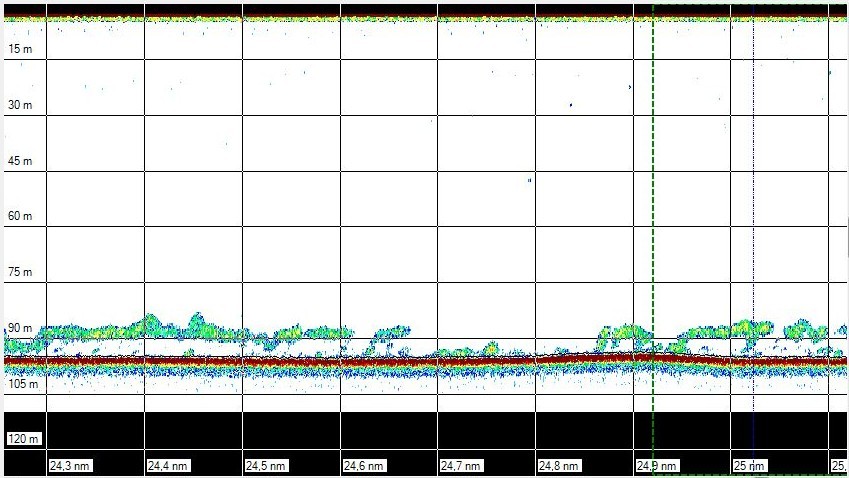The image size is (849, 478).
Task: Select the 120 m depth label
Action: (24, 439)
